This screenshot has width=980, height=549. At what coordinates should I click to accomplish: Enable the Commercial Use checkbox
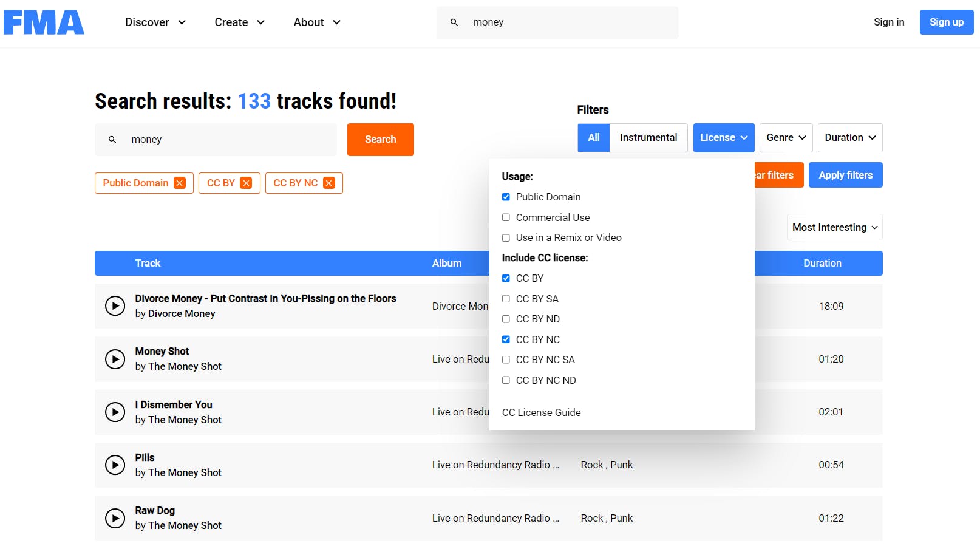point(506,217)
